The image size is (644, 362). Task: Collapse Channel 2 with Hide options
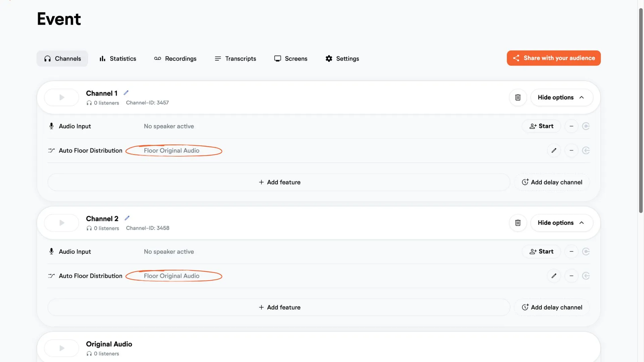tap(562, 223)
